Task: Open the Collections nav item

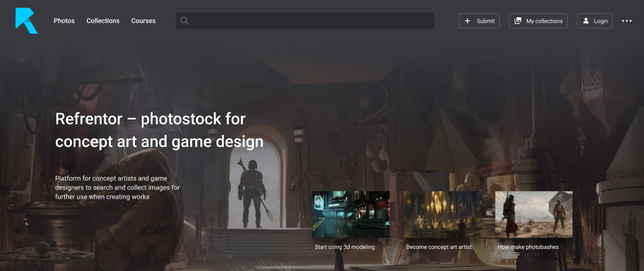Action: coord(103,21)
